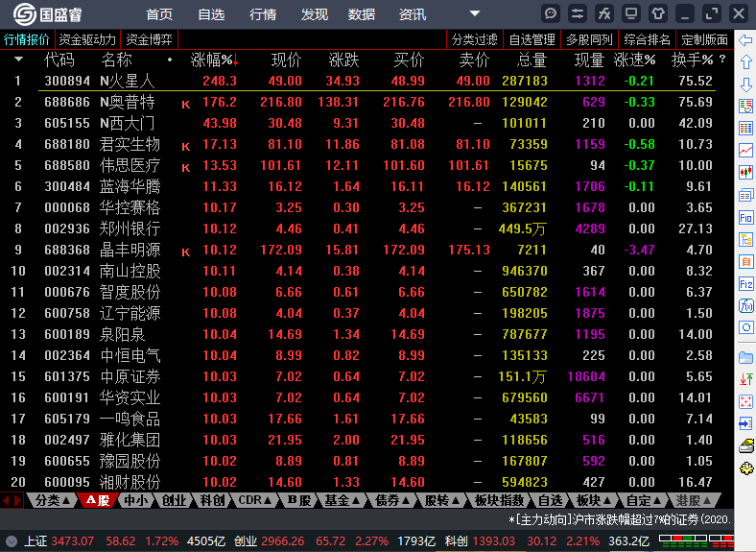Screen dimensions: 756x552
Task: Click the 综合排名 button
Action: tap(647, 39)
